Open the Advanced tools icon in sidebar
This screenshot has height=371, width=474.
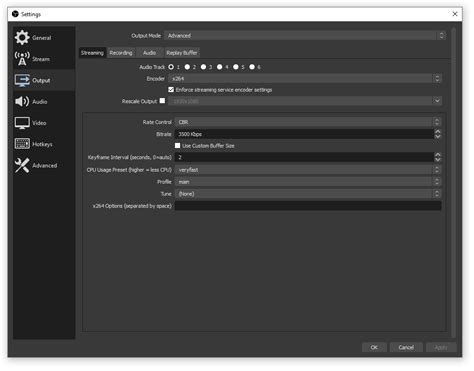pos(22,165)
